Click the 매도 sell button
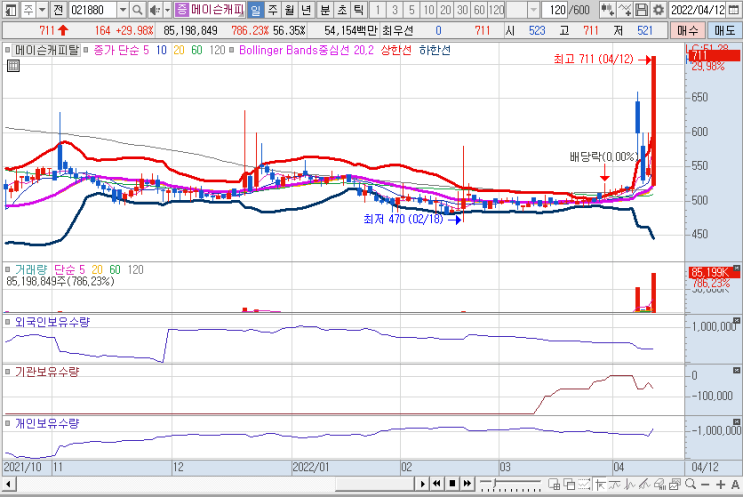This screenshot has width=743, height=497. coord(725,31)
